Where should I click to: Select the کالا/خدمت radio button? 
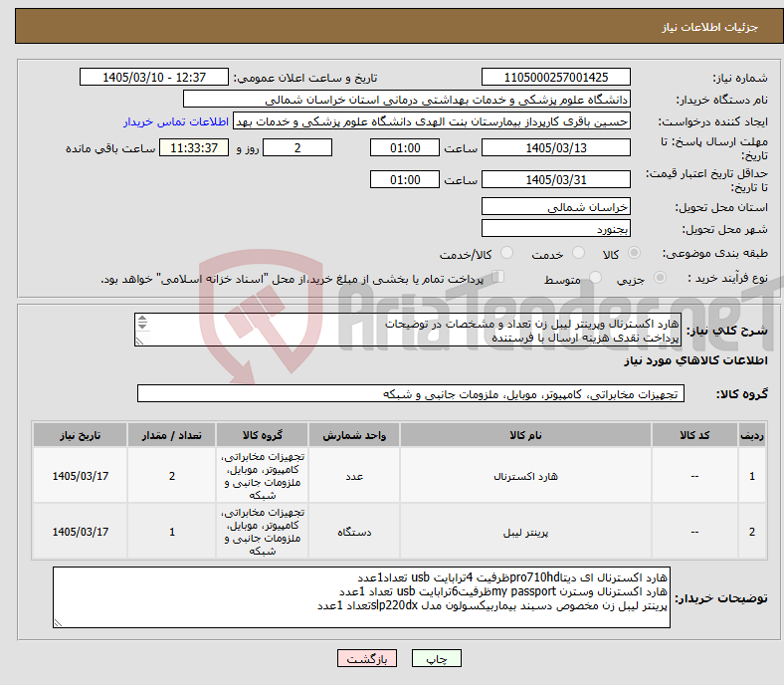coord(506,253)
